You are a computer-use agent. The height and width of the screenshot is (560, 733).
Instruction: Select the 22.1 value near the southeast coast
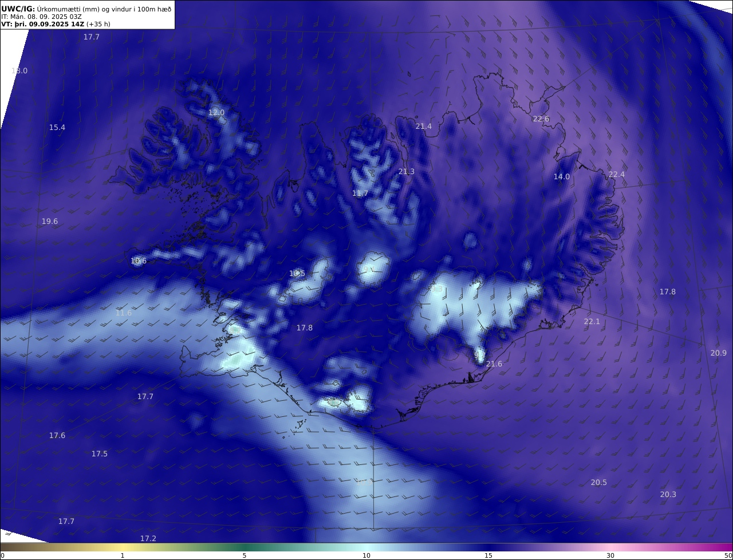(592, 322)
